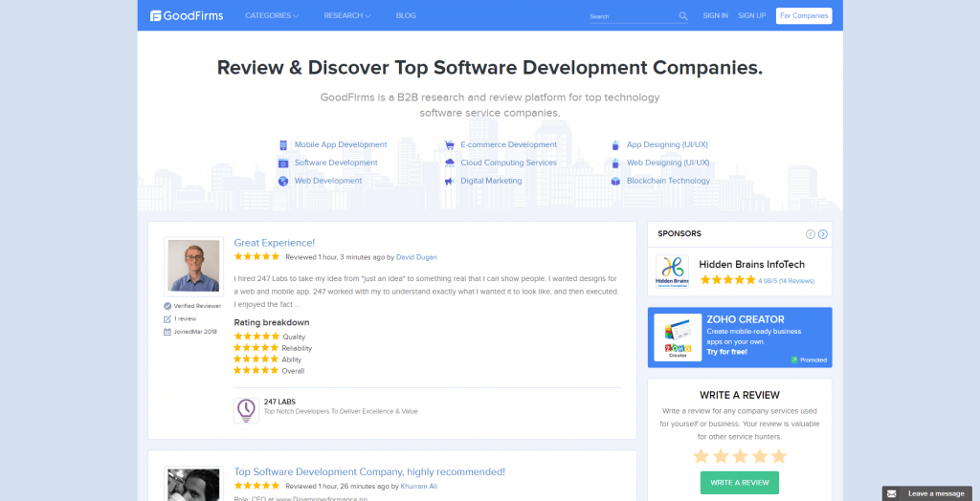The width and height of the screenshot is (980, 501).
Task: Click Try for free! in Zoho ad
Action: (x=727, y=352)
